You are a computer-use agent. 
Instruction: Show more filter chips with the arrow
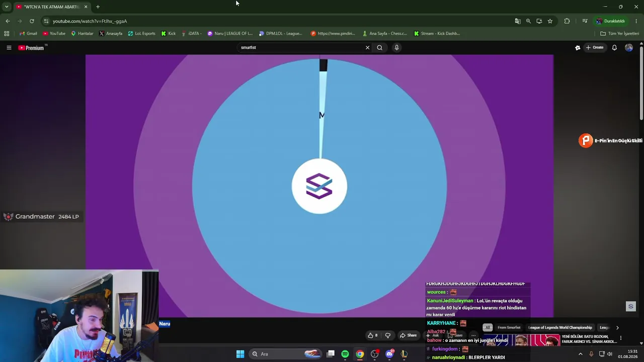coord(617,328)
